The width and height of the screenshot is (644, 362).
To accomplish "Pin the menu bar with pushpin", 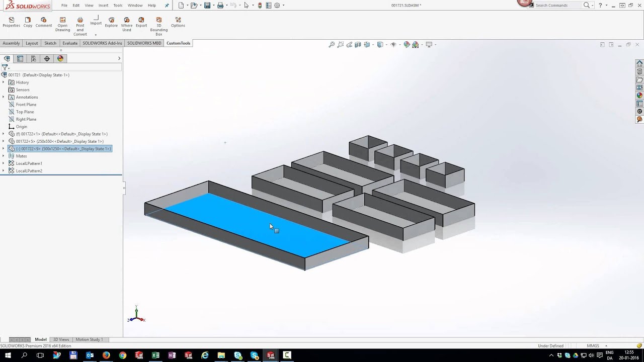I will pos(167,6).
